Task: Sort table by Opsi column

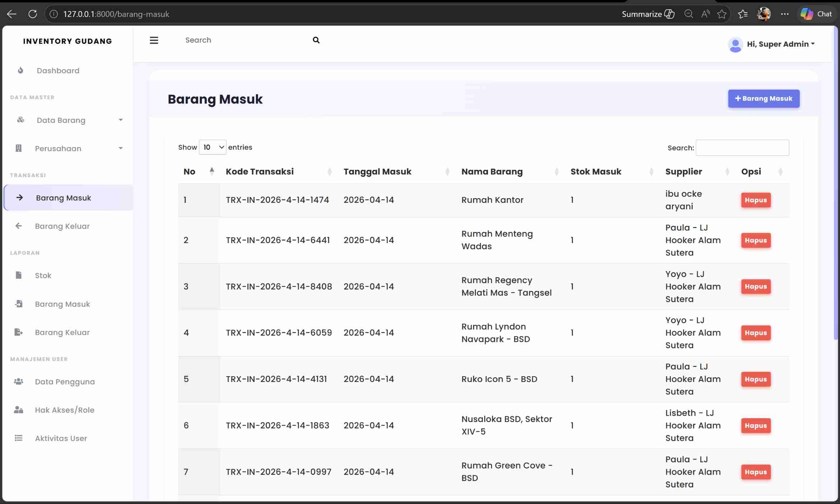Action: coord(762,172)
